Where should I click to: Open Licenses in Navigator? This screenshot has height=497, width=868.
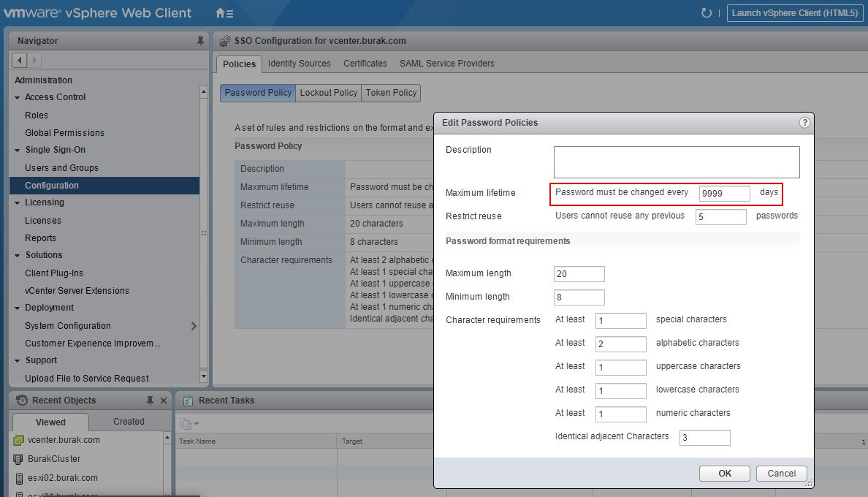tap(42, 220)
